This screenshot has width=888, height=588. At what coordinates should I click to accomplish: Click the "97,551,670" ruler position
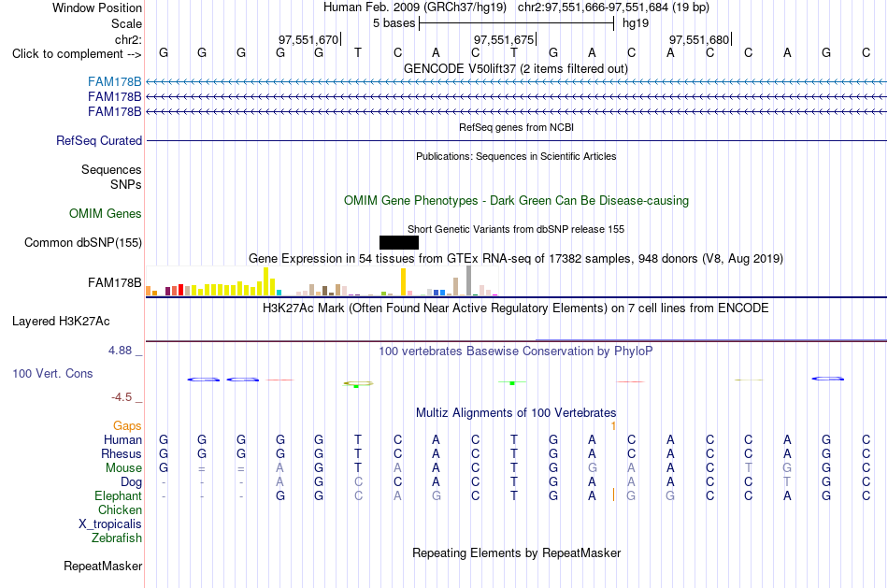(x=308, y=39)
